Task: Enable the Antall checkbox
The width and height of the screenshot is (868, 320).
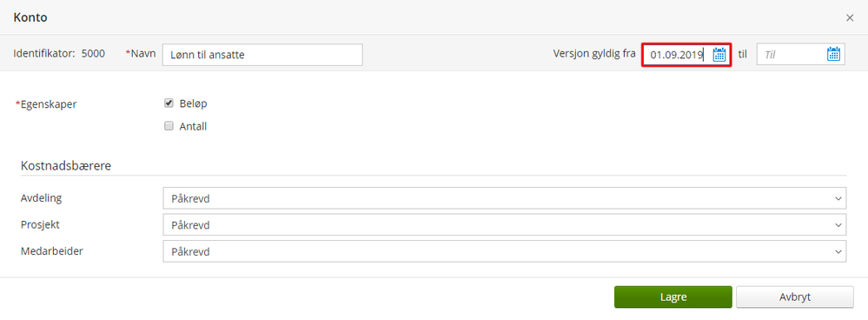Action: [x=169, y=126]
